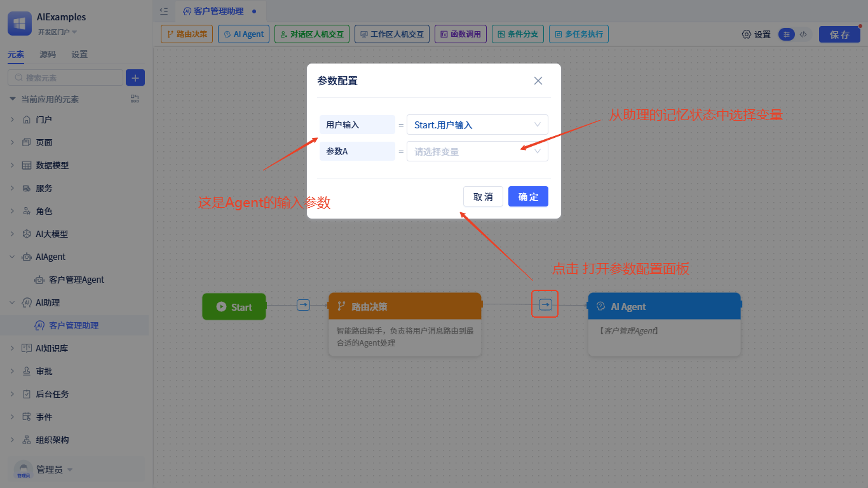Expand the 审批 tree node
The width and height of the screenshot is (868, 488).
tap(12, 371)
